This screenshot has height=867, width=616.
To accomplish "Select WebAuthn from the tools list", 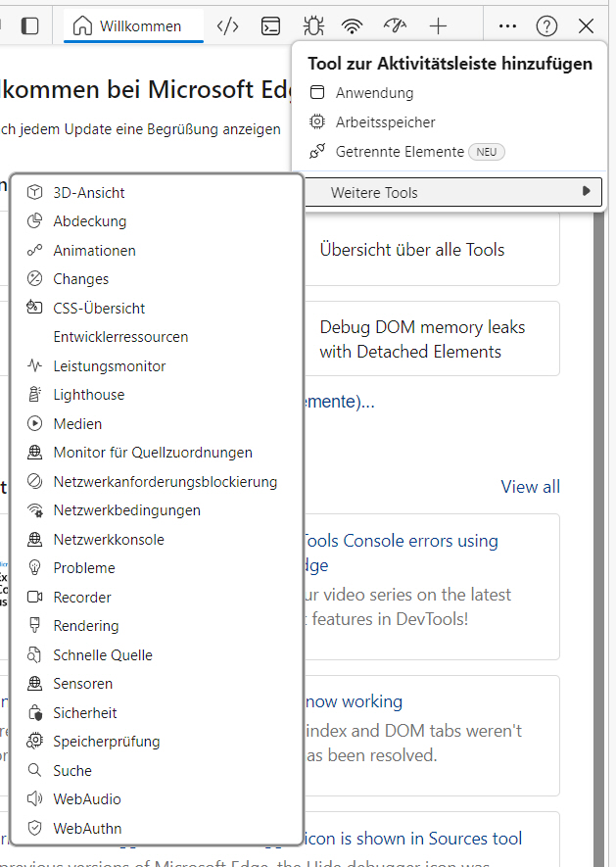I will tap(86, 829).
